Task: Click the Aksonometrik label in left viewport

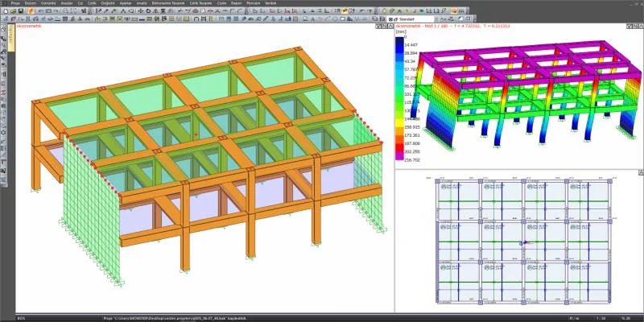Action: coord(29,26)
